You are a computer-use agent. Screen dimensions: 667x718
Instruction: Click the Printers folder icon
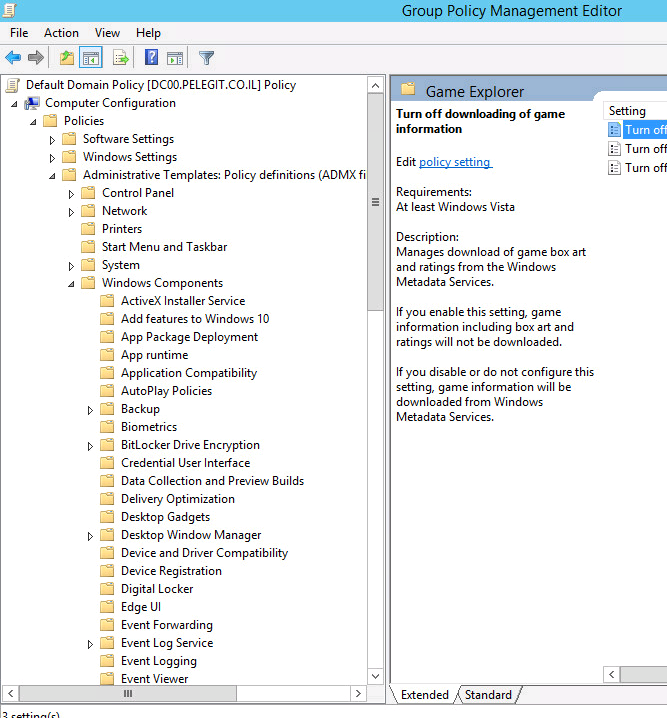click(x=88, y=228)
